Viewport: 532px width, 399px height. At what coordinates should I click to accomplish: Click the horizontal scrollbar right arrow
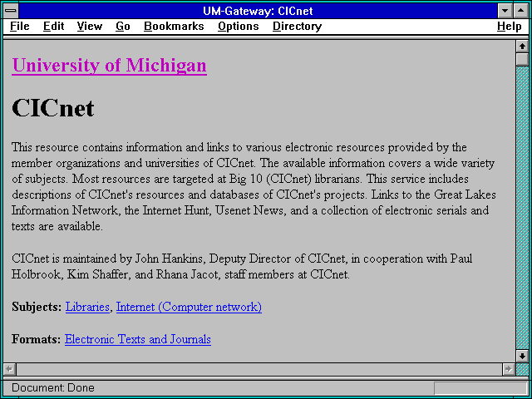point(508,369)
